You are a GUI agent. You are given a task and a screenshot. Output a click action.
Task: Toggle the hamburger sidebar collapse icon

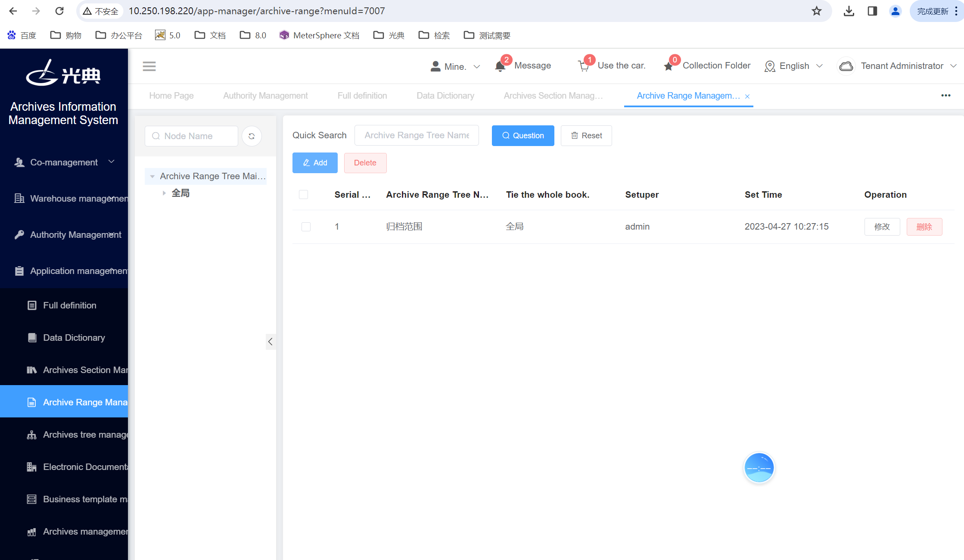pyautogui.click(x=149, y=66)
